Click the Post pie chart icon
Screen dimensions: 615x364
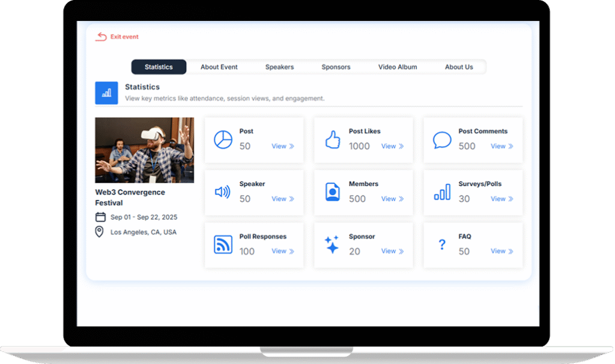223,139
